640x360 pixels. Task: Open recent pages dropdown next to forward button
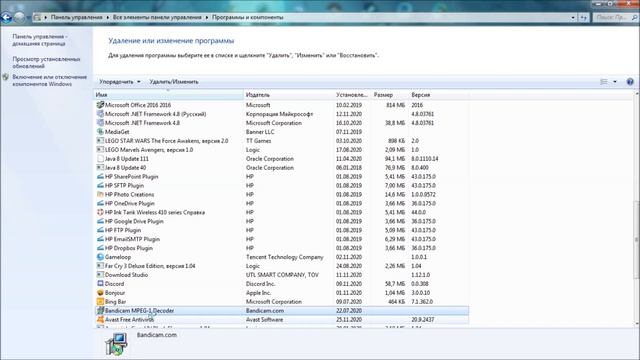(x=29, y=18)
